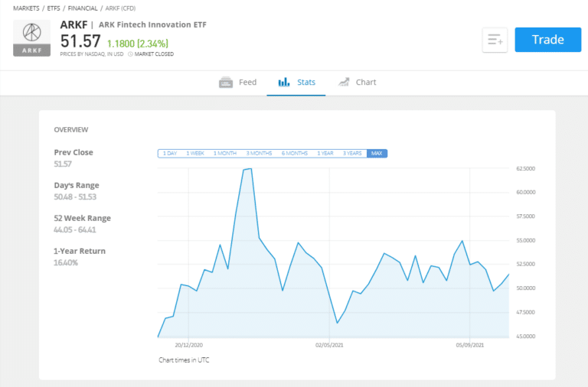Click the market closed clock icon
Viewport: 588px width, 387px height.
[130, 54]
